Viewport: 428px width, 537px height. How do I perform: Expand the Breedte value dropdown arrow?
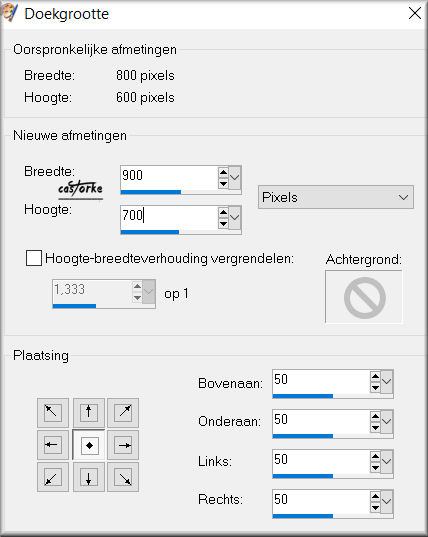coord(235,177)
